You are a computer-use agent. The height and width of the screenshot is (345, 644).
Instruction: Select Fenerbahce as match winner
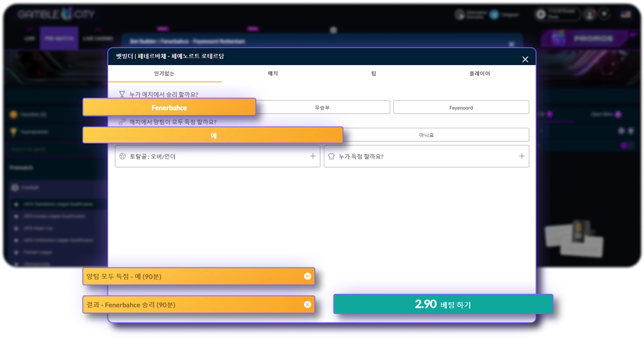169,107
